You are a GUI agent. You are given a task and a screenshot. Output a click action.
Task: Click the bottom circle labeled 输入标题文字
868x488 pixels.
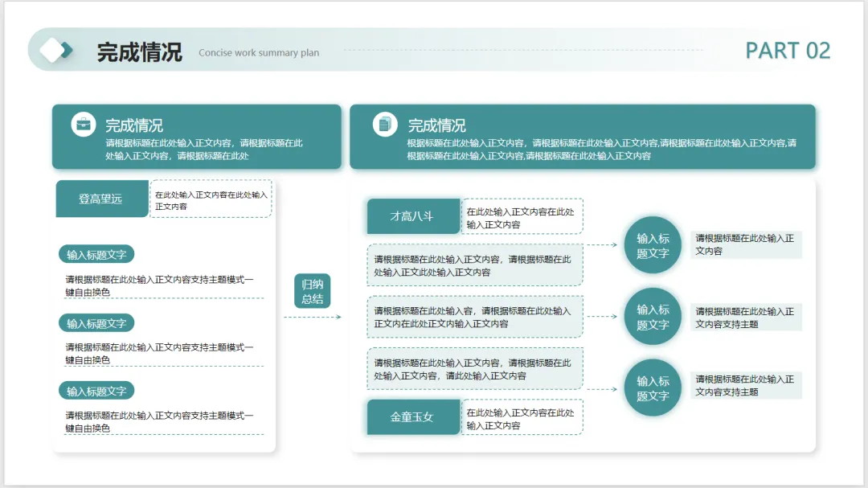[653, 388]
